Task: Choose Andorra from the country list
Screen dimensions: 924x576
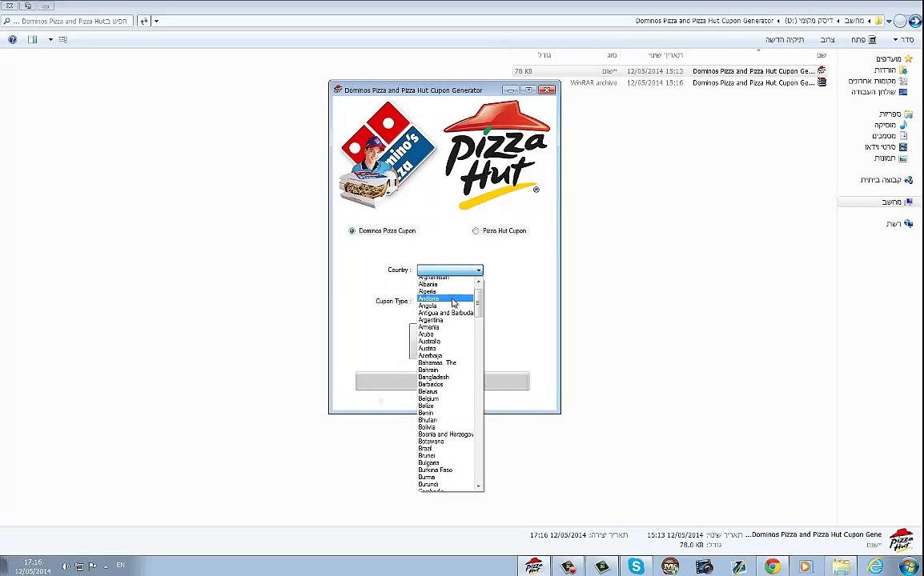Action: (445, 298)
